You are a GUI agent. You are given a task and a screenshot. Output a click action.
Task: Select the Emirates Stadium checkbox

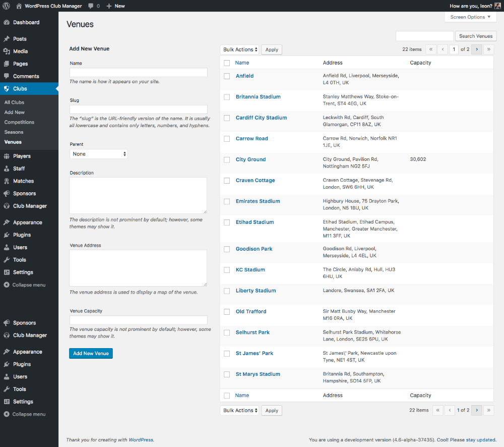click(227, 201)
